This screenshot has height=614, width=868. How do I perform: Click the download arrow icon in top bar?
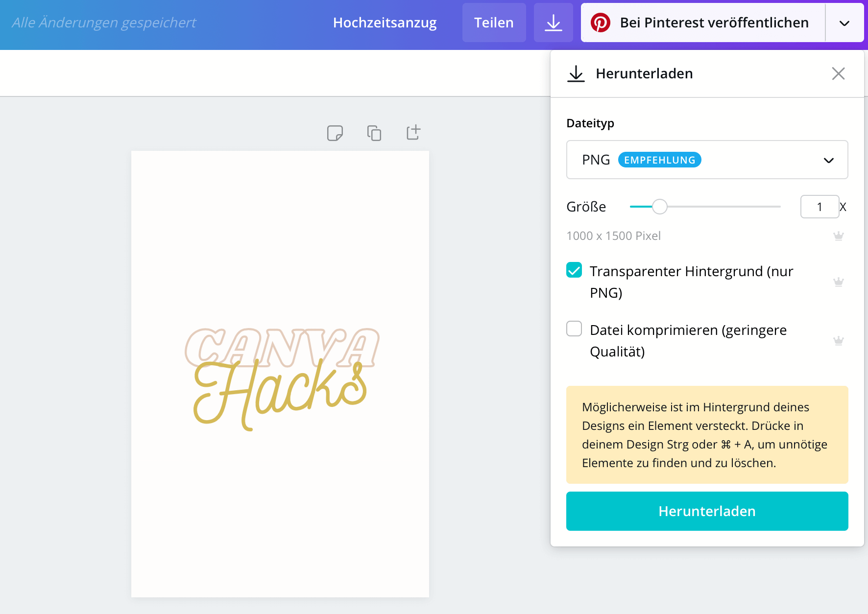click(553, 23)
